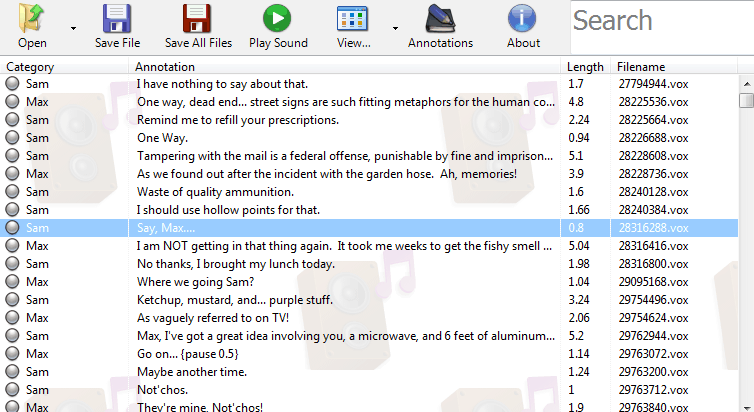Click the scrollbar down arrow
754x412 pixels.
(746, 407)
